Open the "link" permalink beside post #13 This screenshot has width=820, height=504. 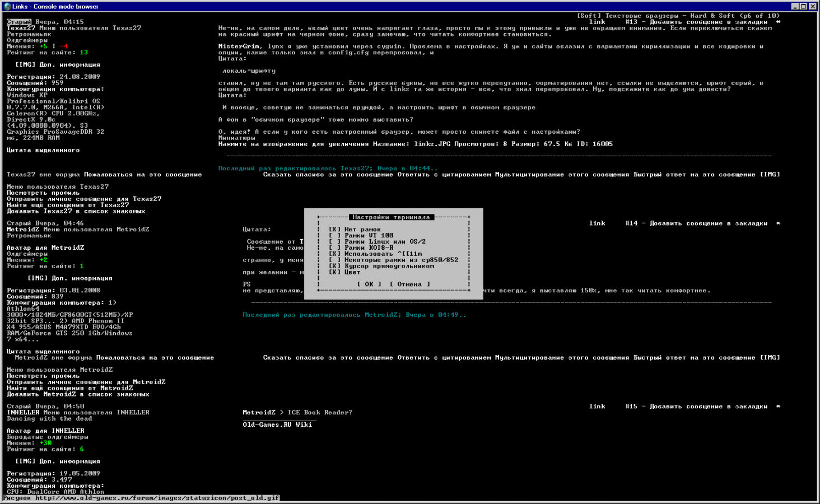click(x=597, y=22)
